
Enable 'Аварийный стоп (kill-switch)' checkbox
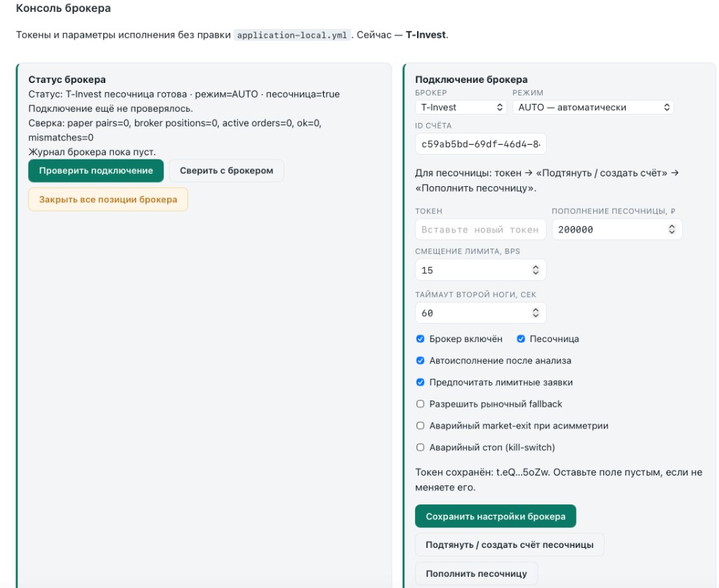(x=420, y=447)
